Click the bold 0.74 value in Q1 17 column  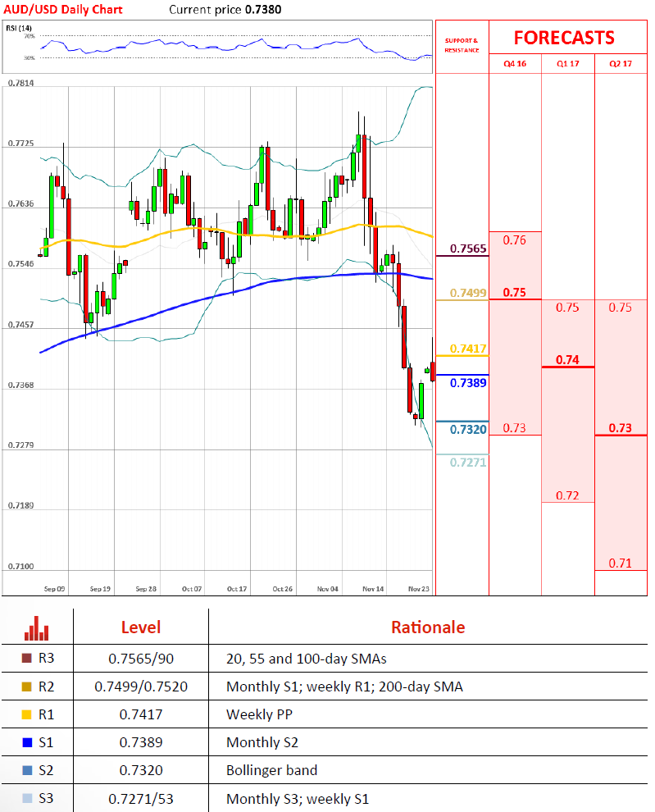[567, 360]
